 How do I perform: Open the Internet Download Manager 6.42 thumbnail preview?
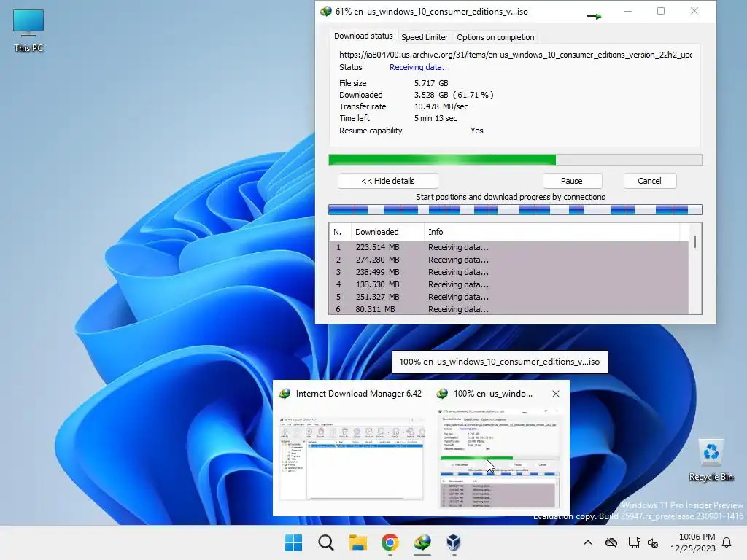click(352, 459)
